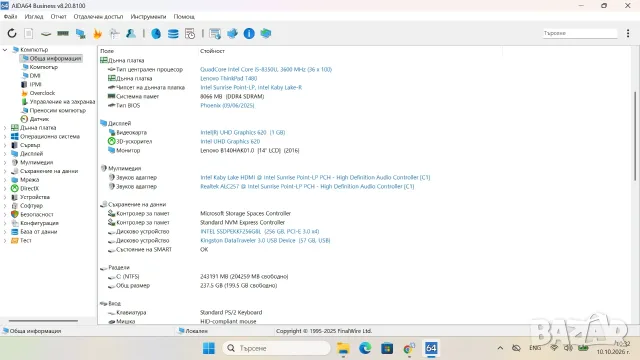Select the База от данни tree item
This screenshot has width=640, height=360.
point(39,231)
